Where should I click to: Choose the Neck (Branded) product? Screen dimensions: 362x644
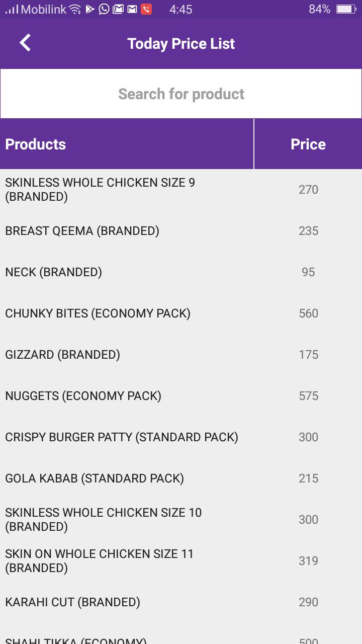click(181, 272)
